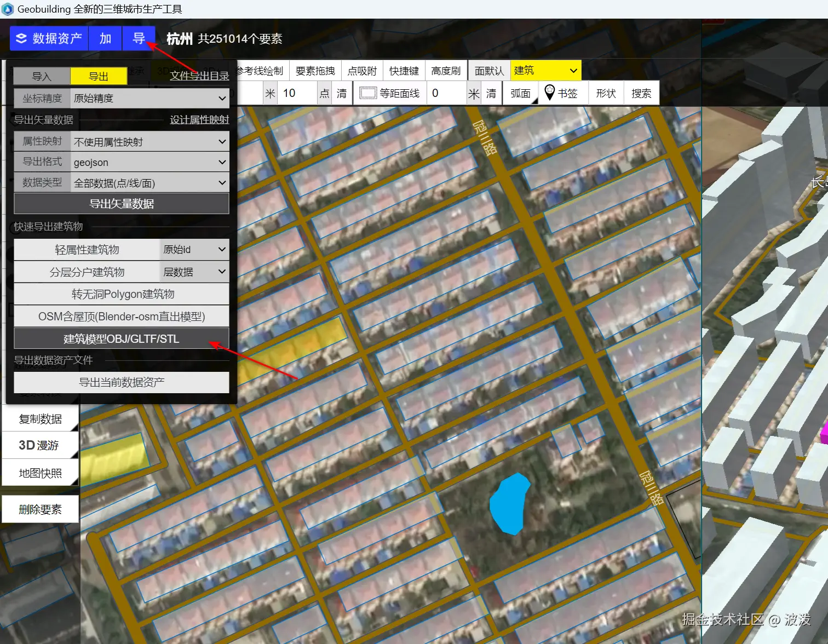The height and width of the screenshot is (644, 828).
Task: Click the 分层分户建筑物 button
Action: click(x=87, y=272)
